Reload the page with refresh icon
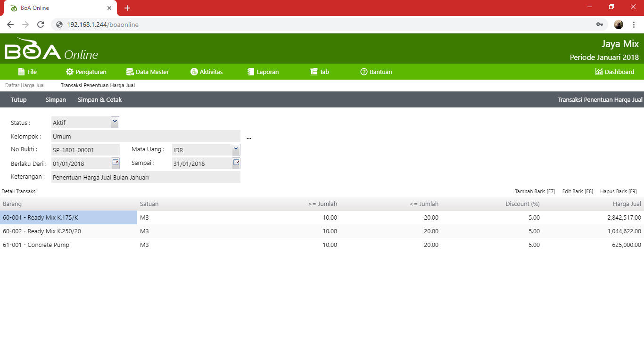Image resolution: width=644 pixels, height=361 pixels. (41, 25)
